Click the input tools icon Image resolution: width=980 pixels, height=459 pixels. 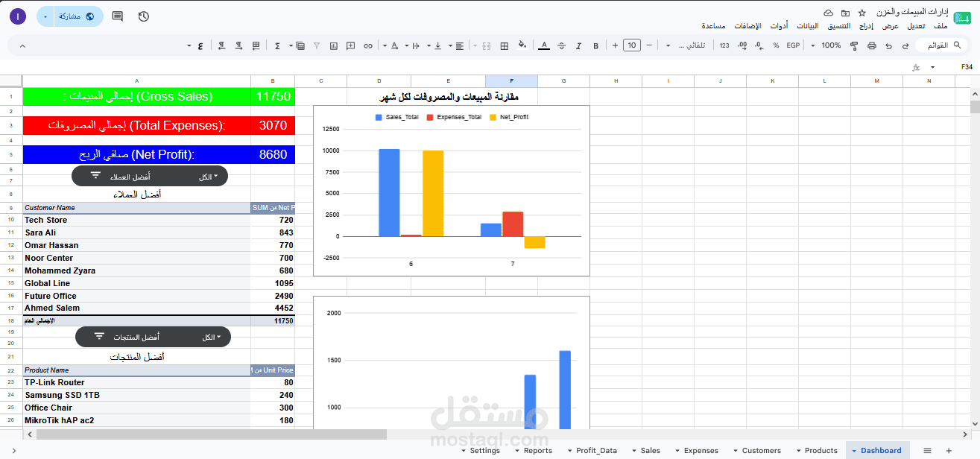coord(200,45)
